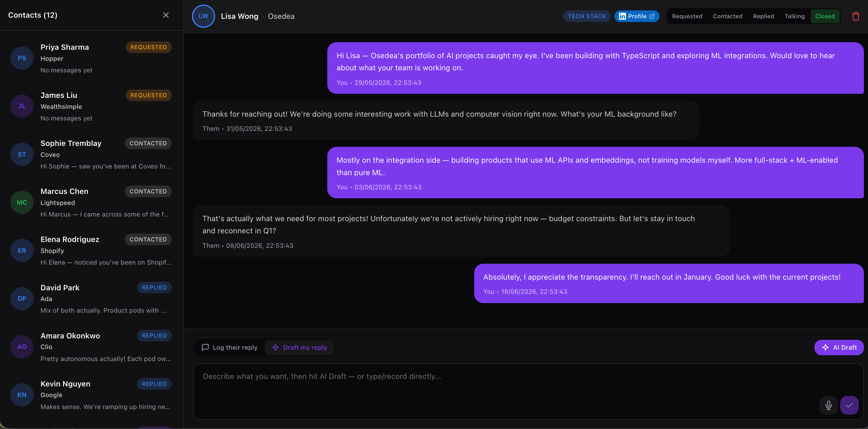The width and height of the screenshot is (868, 429).
Task: Click the Hopper company label
Action: (52, 59)
